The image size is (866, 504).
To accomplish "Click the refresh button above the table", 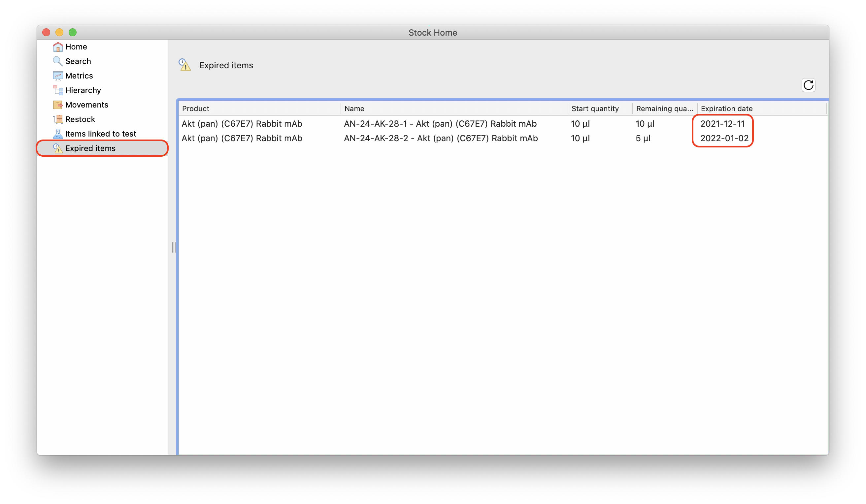I will tap(808, 85).
